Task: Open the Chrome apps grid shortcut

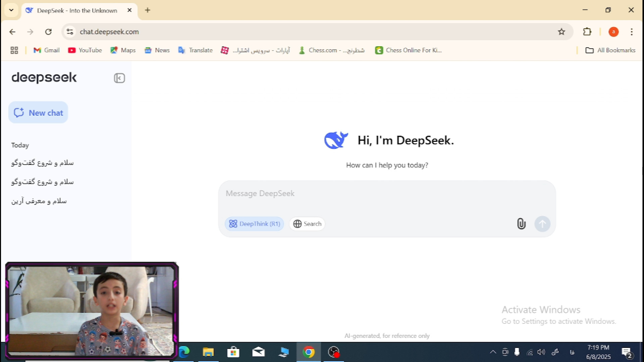Action: [x=14, y=50]
